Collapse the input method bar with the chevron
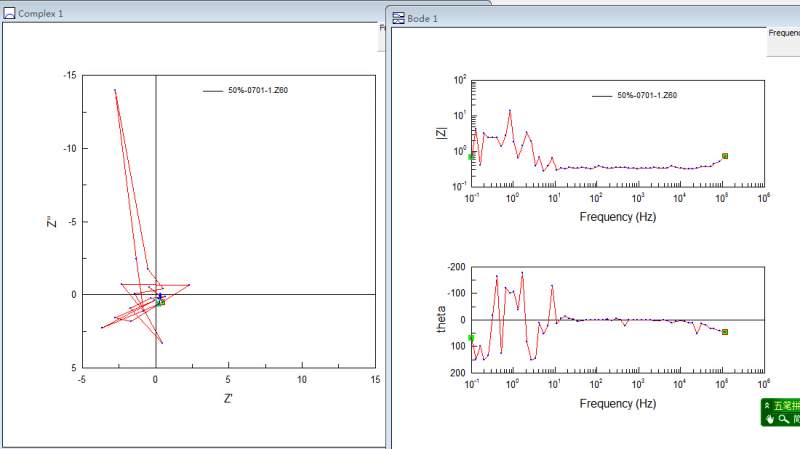The image size is (800, 449). [x=767, y=406]
